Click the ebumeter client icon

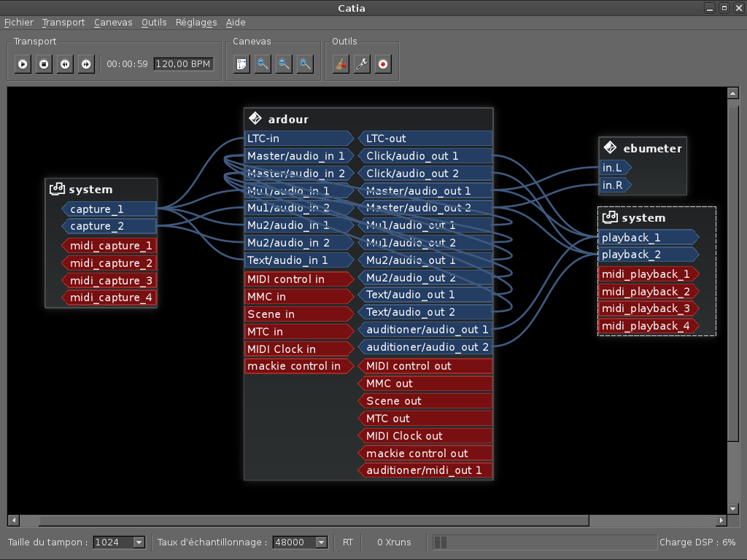click(610, 147)
